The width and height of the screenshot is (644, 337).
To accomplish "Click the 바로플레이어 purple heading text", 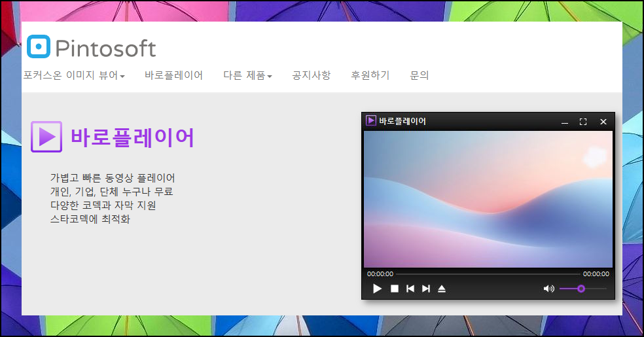I will pyautogui.click(x=132, y=137).
